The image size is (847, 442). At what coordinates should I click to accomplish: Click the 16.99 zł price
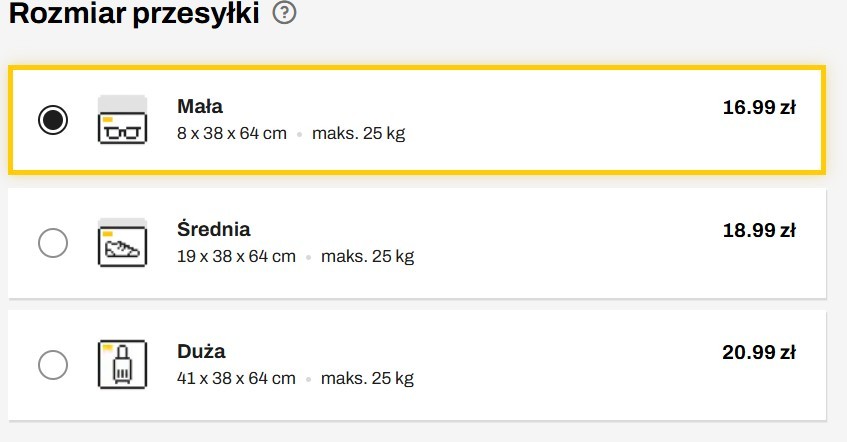(759, 107)
